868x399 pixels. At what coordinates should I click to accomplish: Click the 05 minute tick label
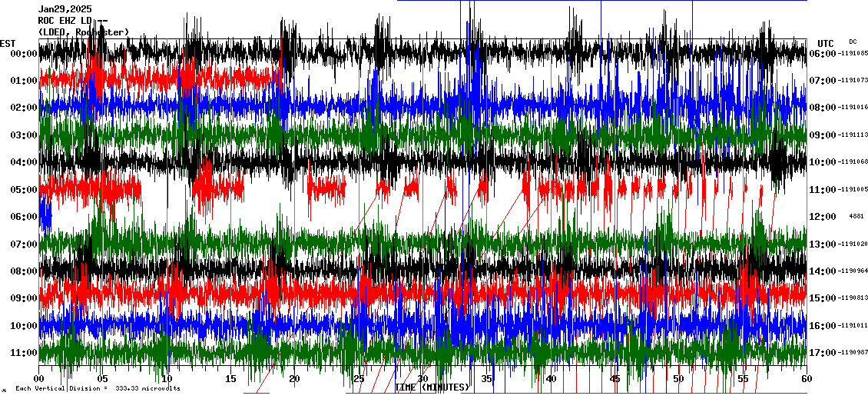click(103, 379)
